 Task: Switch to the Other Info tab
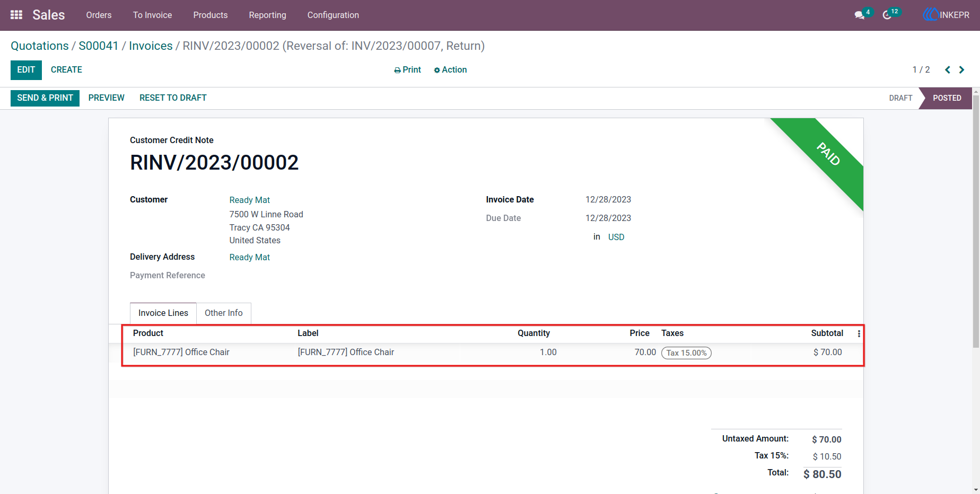tap(224, 313)
